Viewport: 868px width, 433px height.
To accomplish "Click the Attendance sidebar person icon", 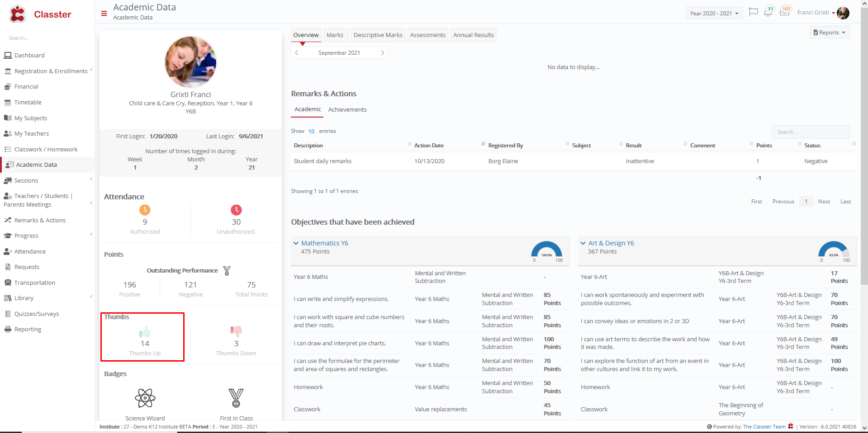I will (8, 251).
